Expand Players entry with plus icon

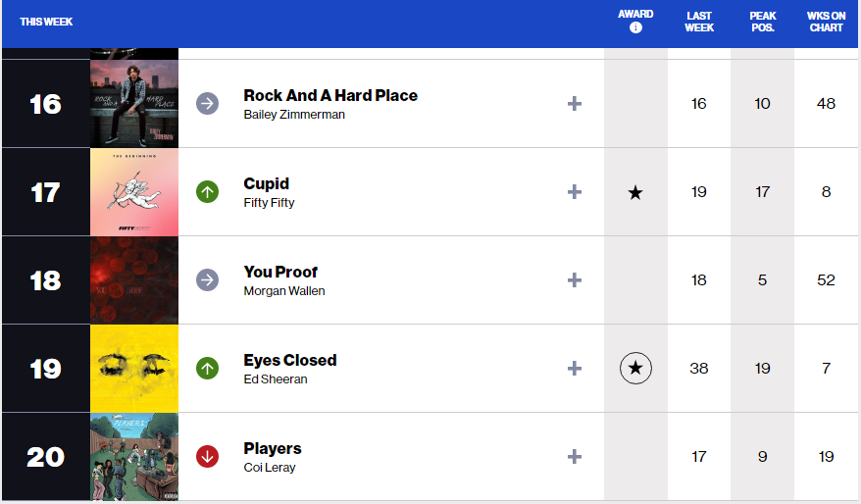[x=575, y=456]
